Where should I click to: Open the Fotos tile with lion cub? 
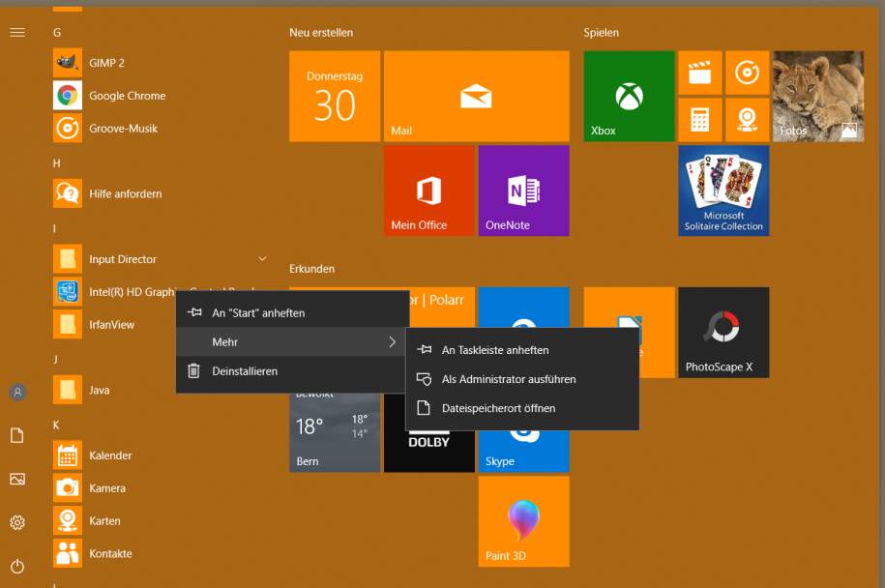coord(817,97)
